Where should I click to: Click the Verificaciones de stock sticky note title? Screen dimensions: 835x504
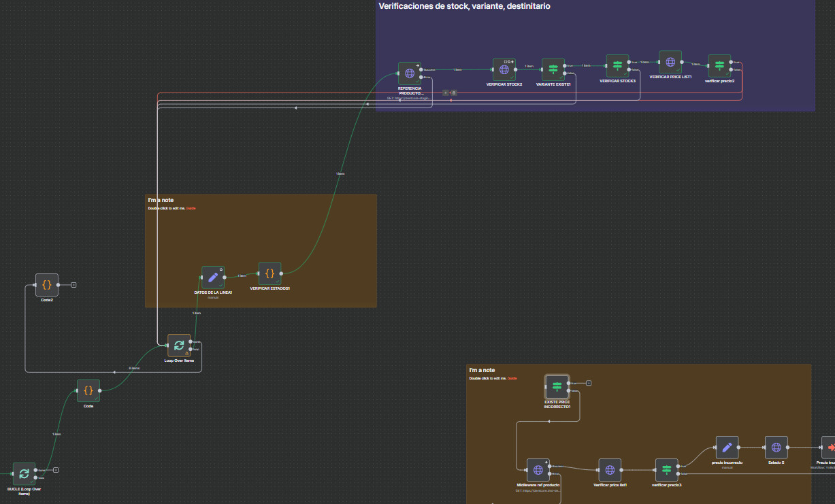(x=464, y=6)
